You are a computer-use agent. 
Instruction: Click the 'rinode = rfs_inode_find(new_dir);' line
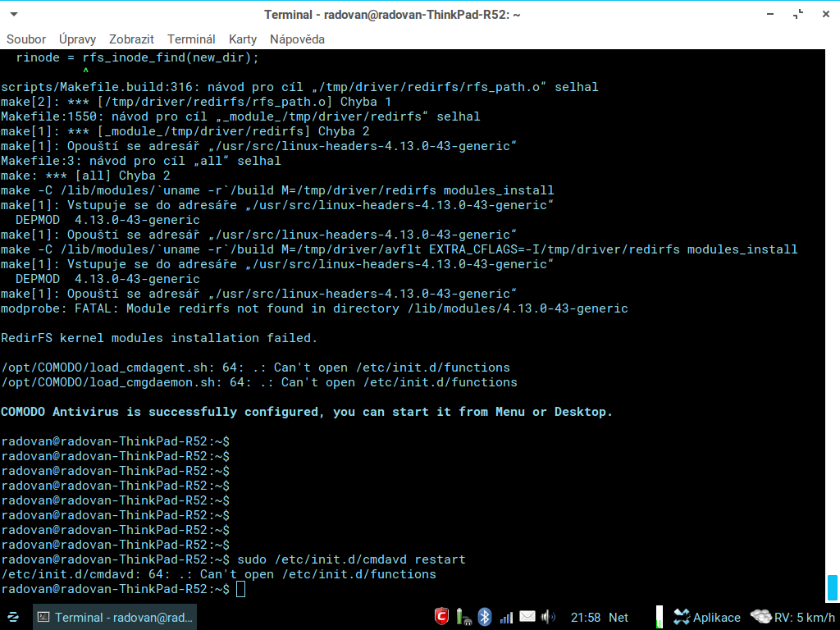click(x=137, y=58)
